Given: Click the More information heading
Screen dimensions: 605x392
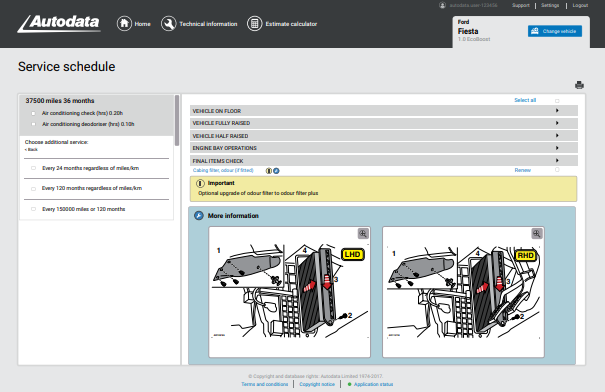Looking at the screenshot, I should coord(233,216).
